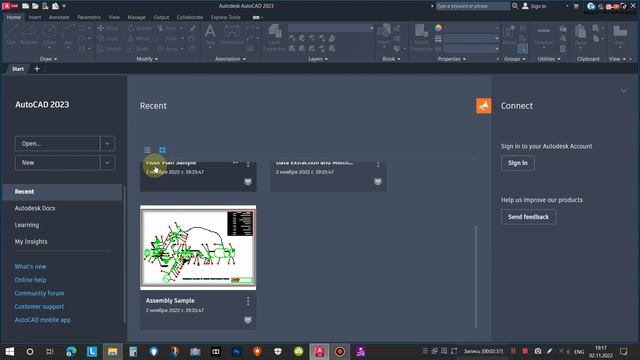
Task: Click the Paste icon in Clipboard panel
Action: (x=580, y=34)
